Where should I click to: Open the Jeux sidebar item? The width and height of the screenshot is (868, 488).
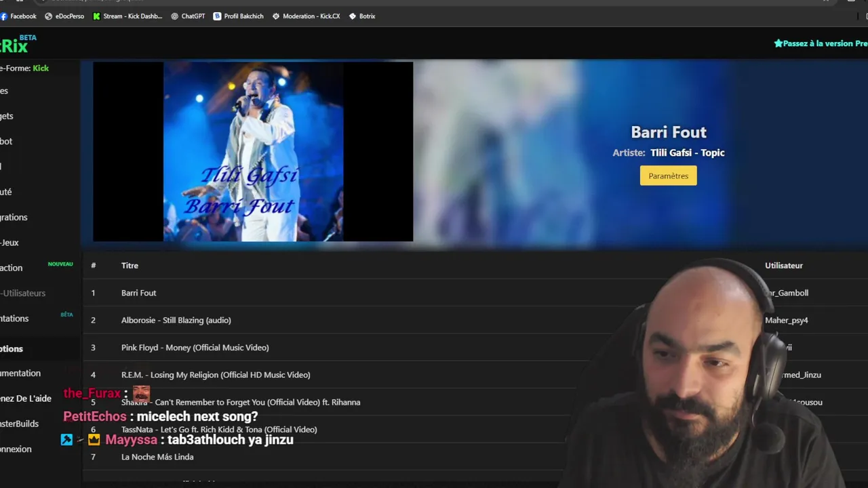[x=9, y=243]
